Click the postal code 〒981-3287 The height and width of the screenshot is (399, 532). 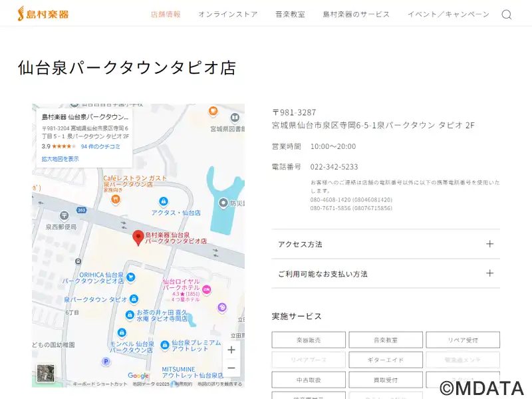point(294,112)
